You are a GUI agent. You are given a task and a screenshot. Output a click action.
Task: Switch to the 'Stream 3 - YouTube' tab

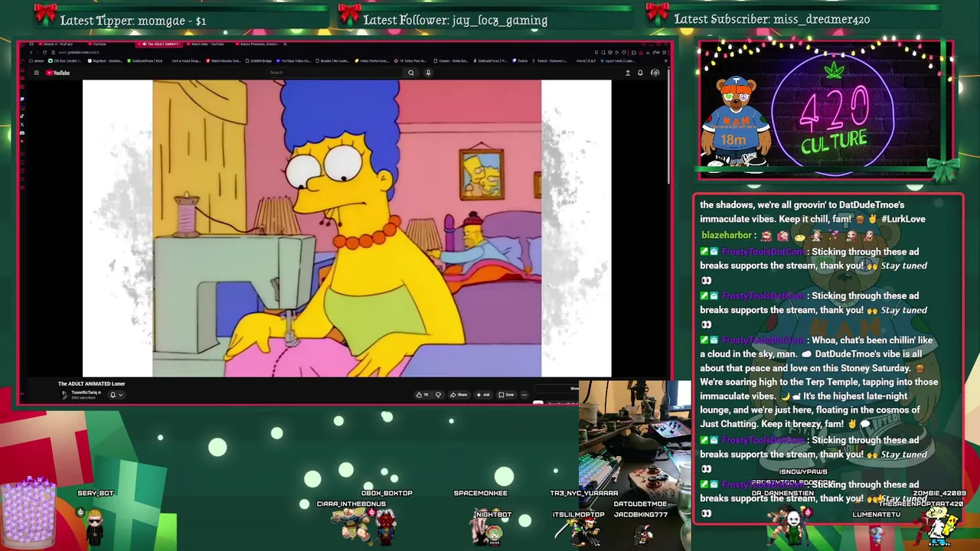(x=57, y=44)
